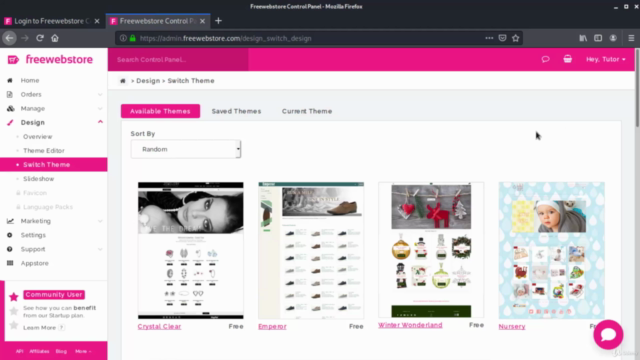Viewport: 640px width, 360px height.
Task: Switch to Saved Themes tab
Action: [236, 111]
